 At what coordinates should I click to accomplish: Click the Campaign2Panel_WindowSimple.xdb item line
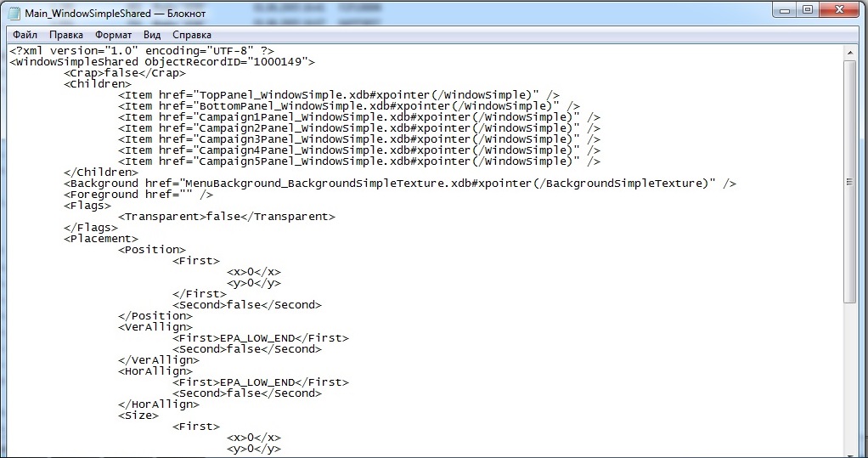coord(359,128)
